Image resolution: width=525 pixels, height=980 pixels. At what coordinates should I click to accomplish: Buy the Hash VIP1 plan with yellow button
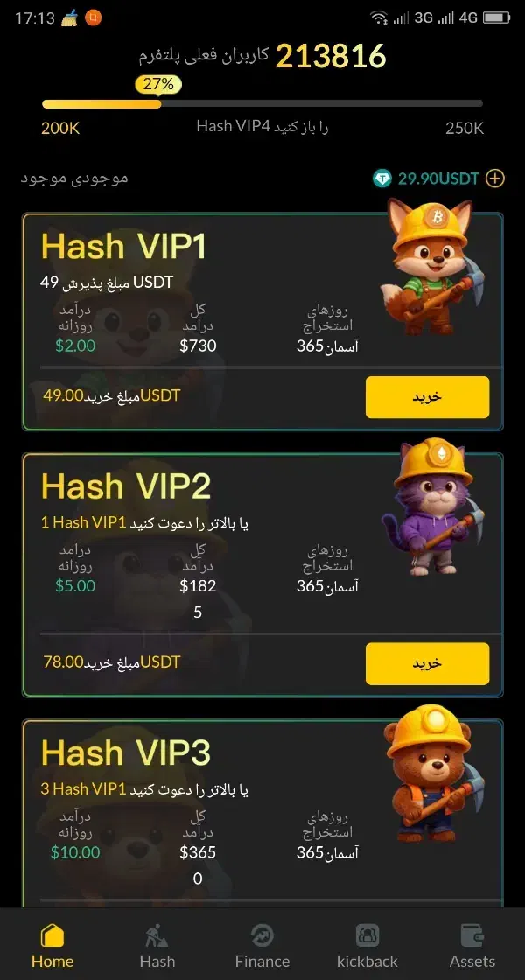[x=428, y=397]
